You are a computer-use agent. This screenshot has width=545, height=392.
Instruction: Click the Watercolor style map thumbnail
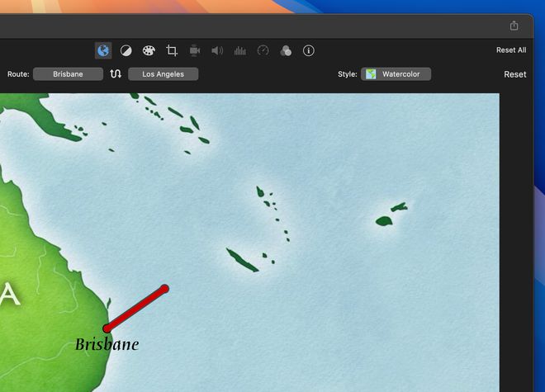point(371,74)
